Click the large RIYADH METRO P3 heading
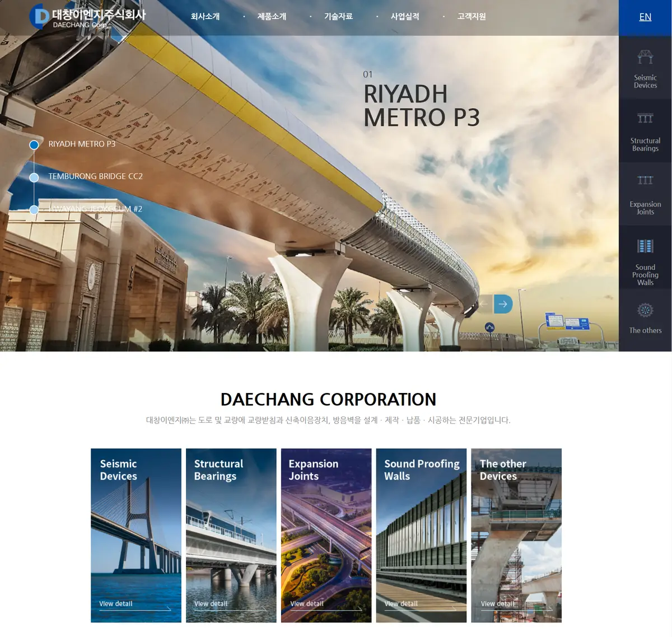The height and width of the screenshot is (637, 672). click(422, 106)
